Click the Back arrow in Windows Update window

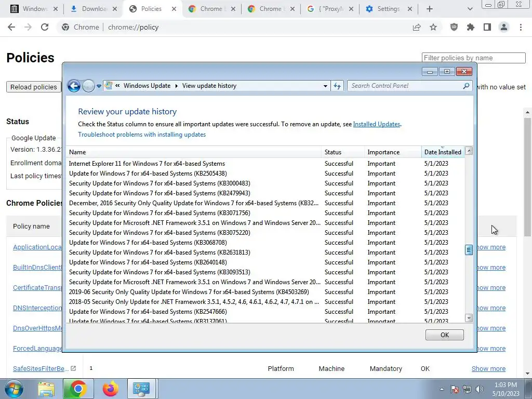[74, 86]
